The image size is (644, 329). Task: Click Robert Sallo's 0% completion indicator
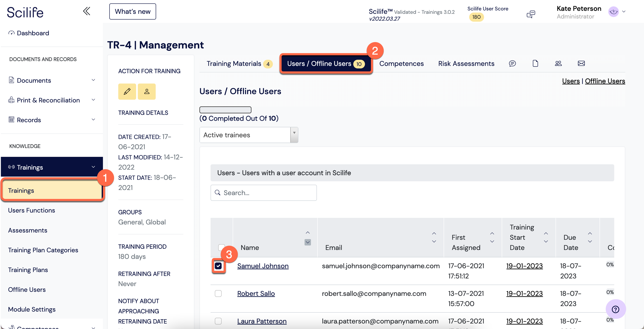[610, 292]
